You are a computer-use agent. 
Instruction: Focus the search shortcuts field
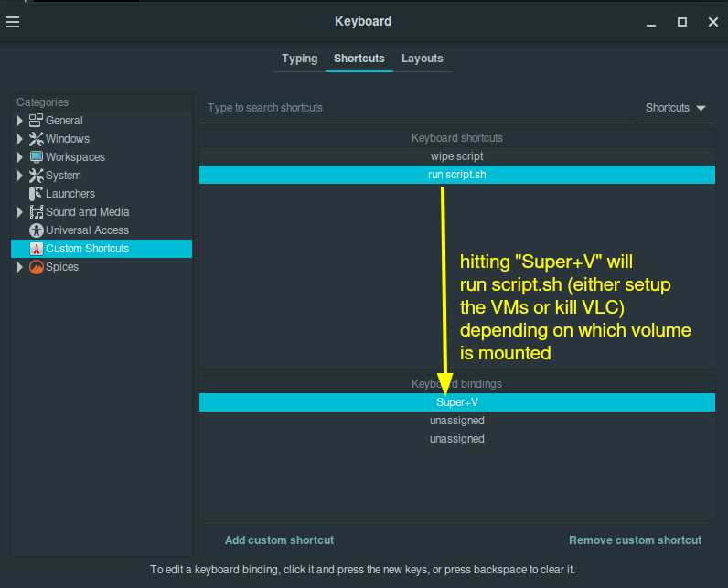pos(417,108)
